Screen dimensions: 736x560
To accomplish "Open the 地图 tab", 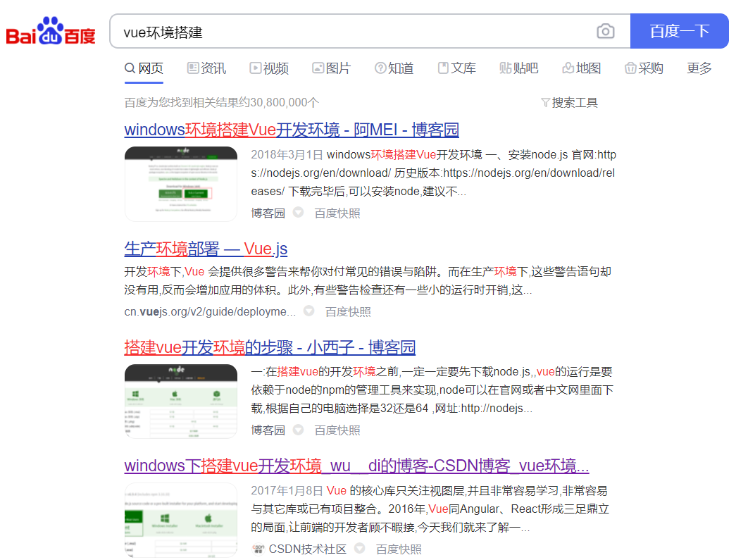I will [x=582, y=68].
